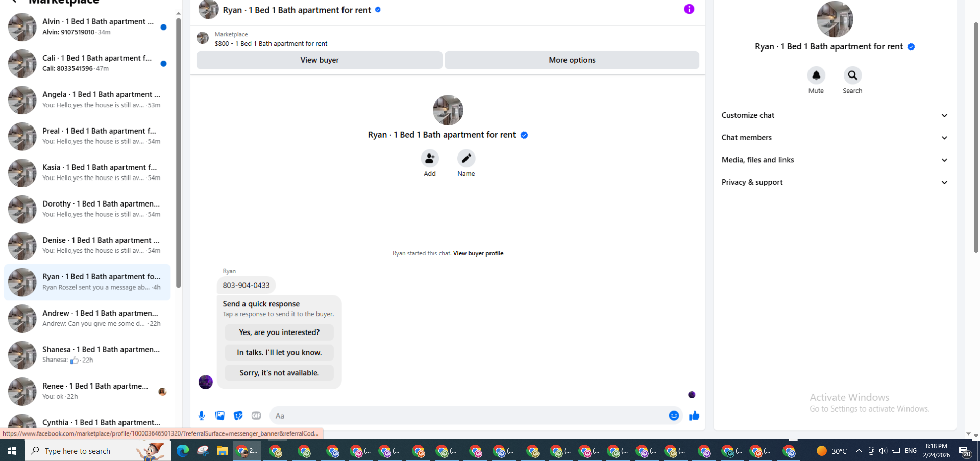Open the View buyer profile link

[x=478, y=253]
